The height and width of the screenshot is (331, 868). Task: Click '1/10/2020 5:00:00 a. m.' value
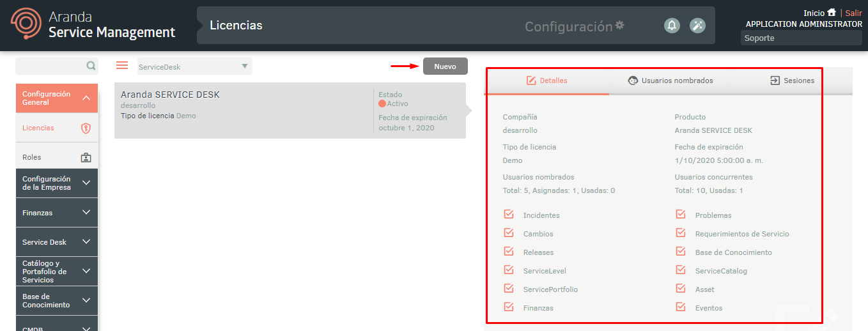click(x=719, y=160)
